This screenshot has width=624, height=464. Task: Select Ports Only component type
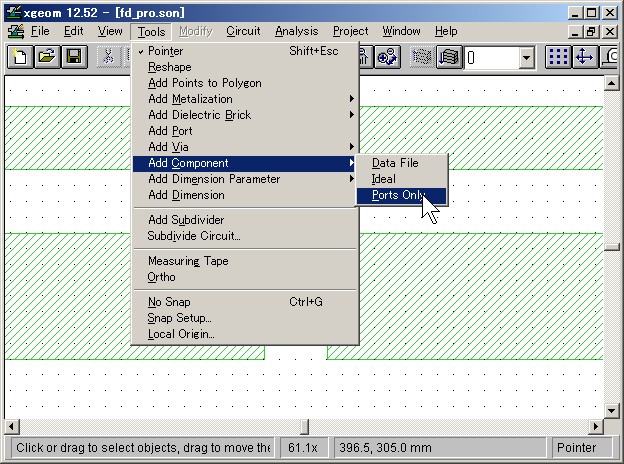coord(402,195)
